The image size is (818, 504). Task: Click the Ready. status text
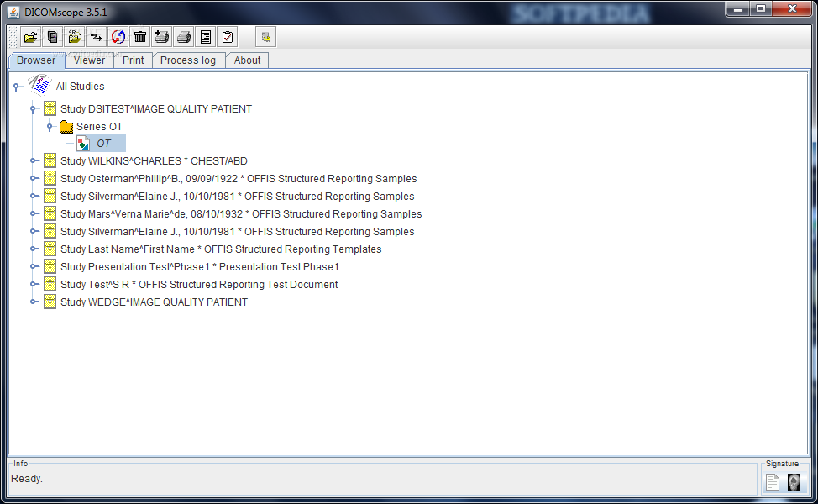(27, 479)
